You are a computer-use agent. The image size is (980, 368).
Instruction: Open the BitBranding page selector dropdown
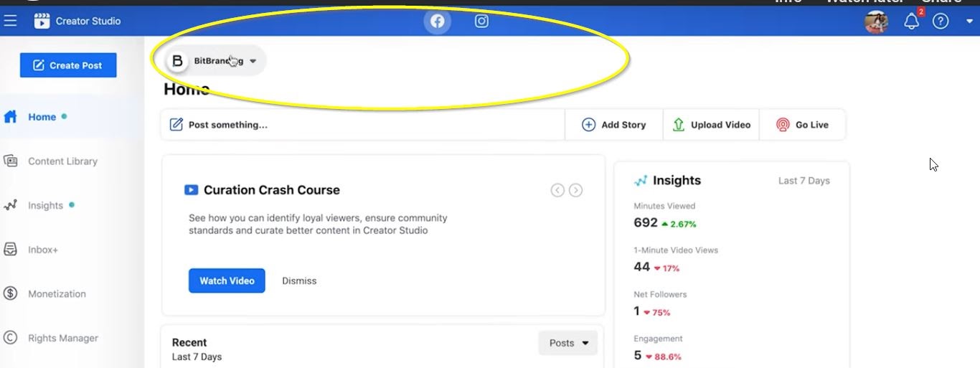click(216, 61)
